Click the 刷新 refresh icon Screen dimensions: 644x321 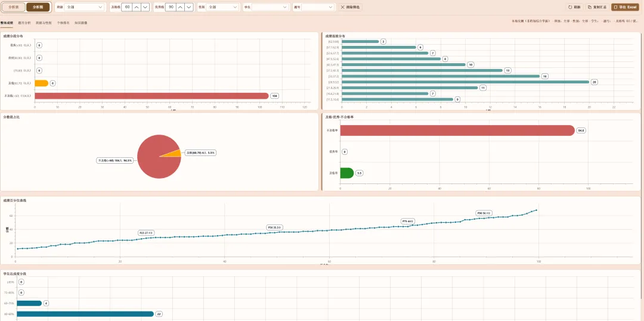click(x=571, y=7)
